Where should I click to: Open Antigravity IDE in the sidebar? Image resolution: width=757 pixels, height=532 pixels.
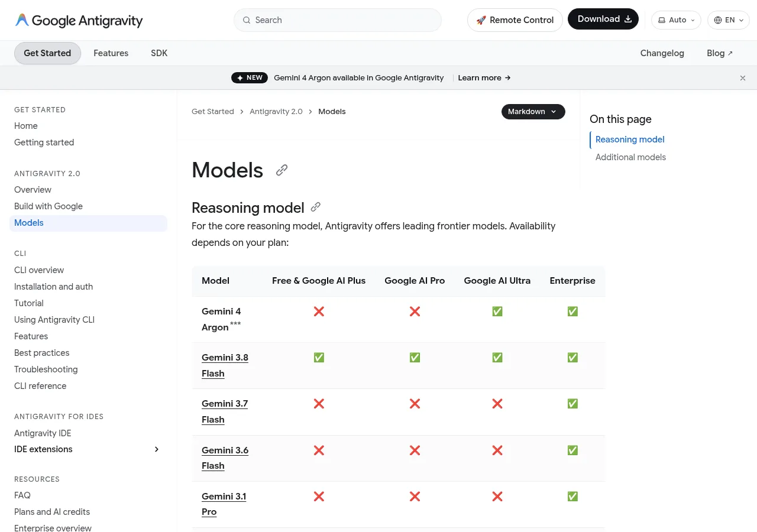(43, 433)
